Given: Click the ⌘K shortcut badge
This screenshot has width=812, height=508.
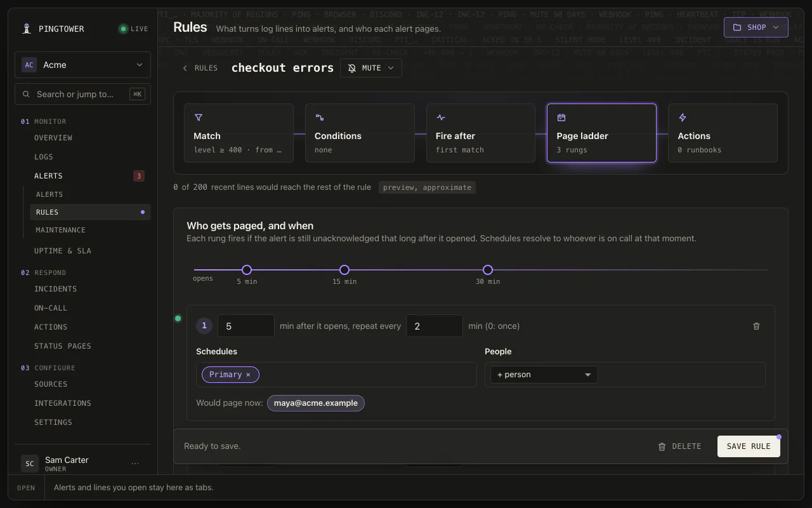Looking at the screenshot, I should [137, 94].
